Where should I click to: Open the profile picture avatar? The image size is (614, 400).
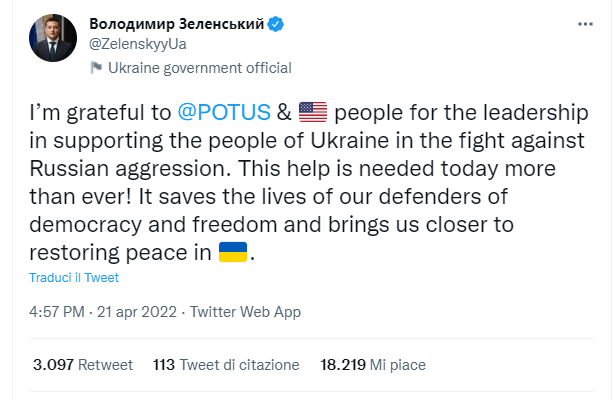point(53,38)
